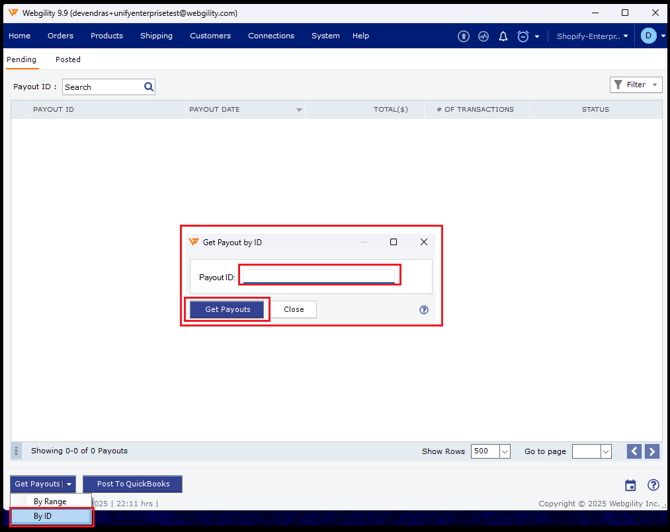Image resolution: width=670 pixels, height=532 pixels.
Task: Click the alarm clock scheduler icon
Action: click(523, 36)
